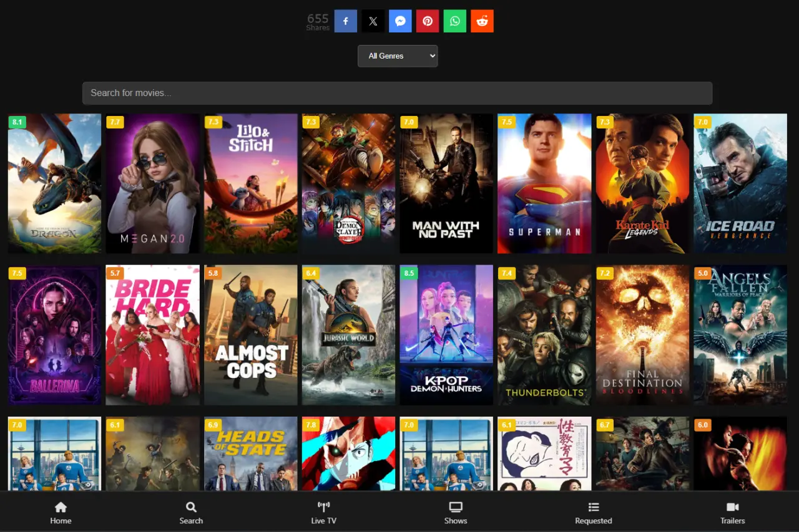799x532 pixels.
Task: Open the Shows section
Action: click(456, 513)
